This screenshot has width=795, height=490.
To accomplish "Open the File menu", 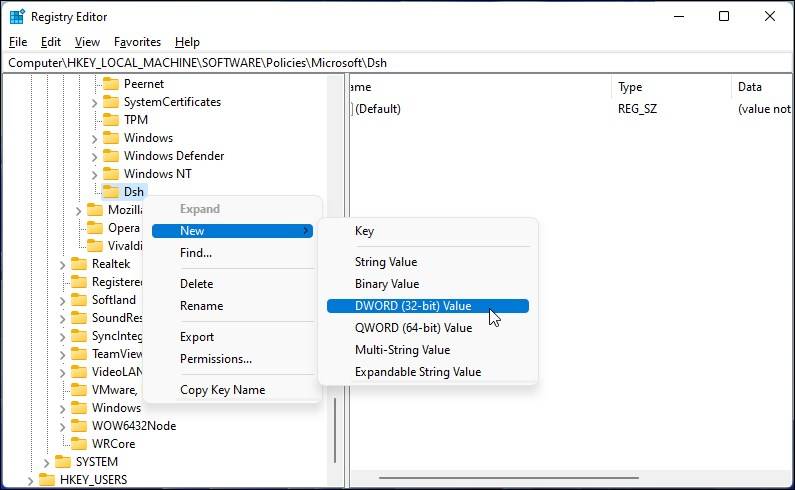I will click(x=18, y=42).
